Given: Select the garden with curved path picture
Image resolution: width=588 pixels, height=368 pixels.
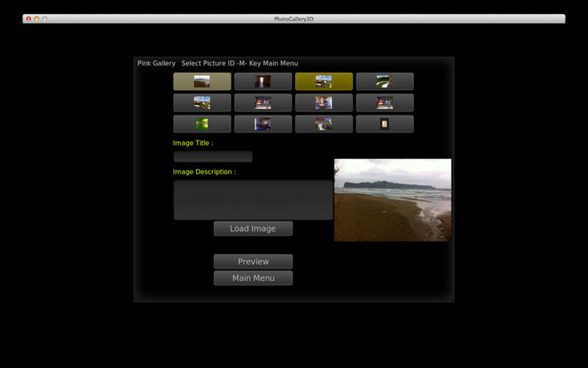Looking at the screenshot, I should point(384,82).
